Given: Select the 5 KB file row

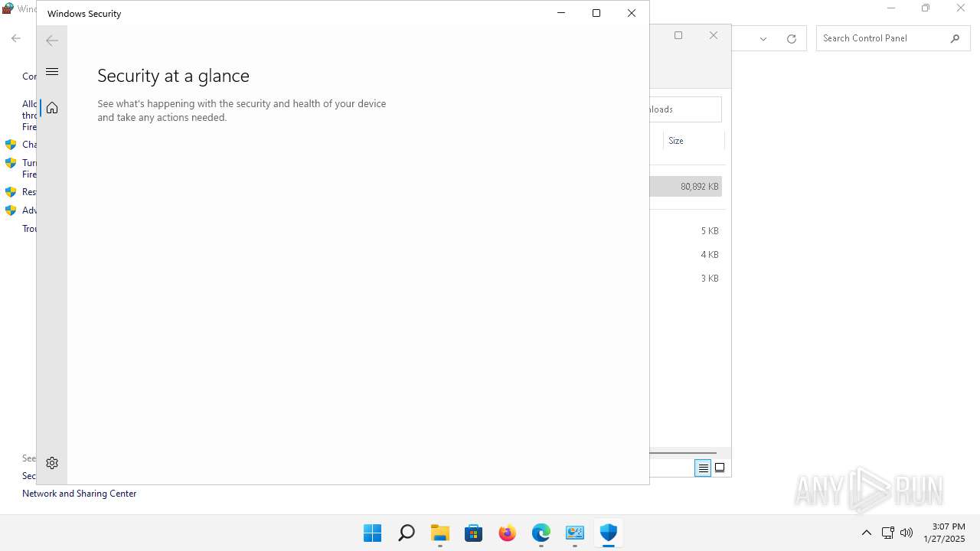Looking at the screenshot, I should coord(686,231).
